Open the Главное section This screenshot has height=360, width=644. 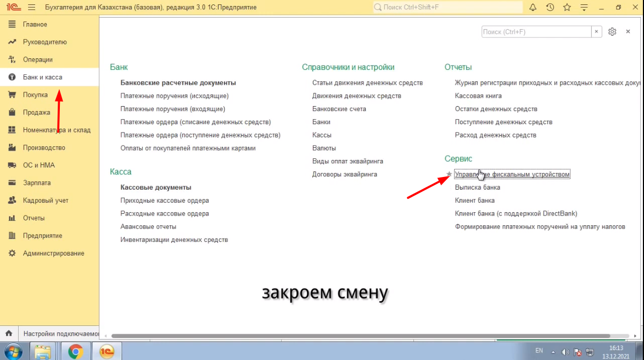coord(35,24)
